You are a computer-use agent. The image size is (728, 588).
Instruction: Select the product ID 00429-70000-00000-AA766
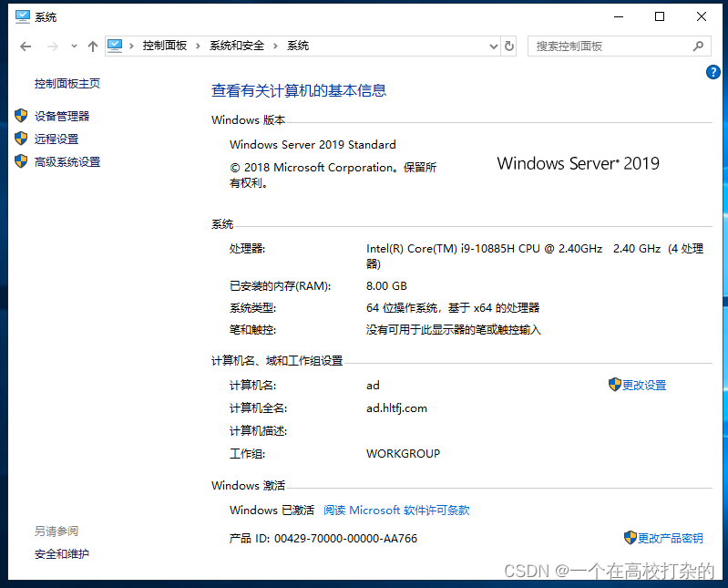[x=345, y=538]
